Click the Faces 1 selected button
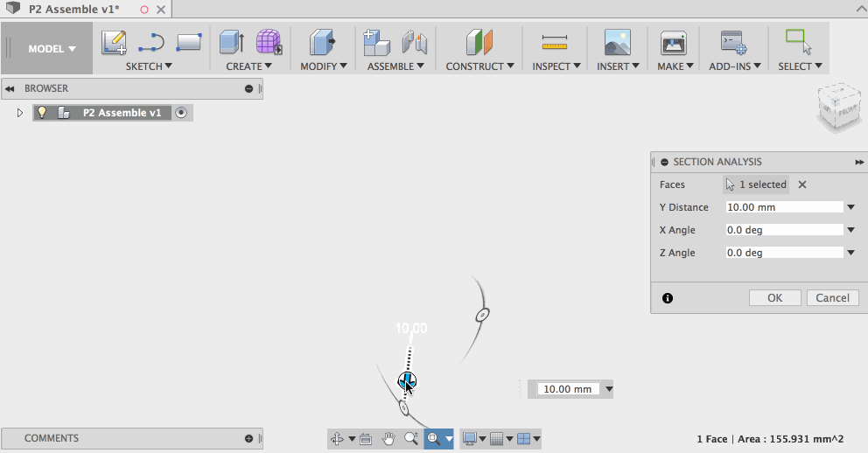 click(756, 185)
